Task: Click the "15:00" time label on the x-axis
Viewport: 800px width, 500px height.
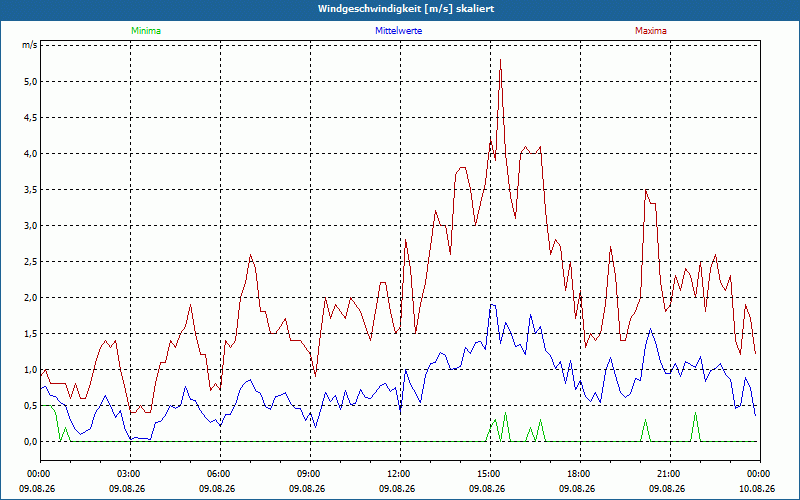Action: (490, 474)
